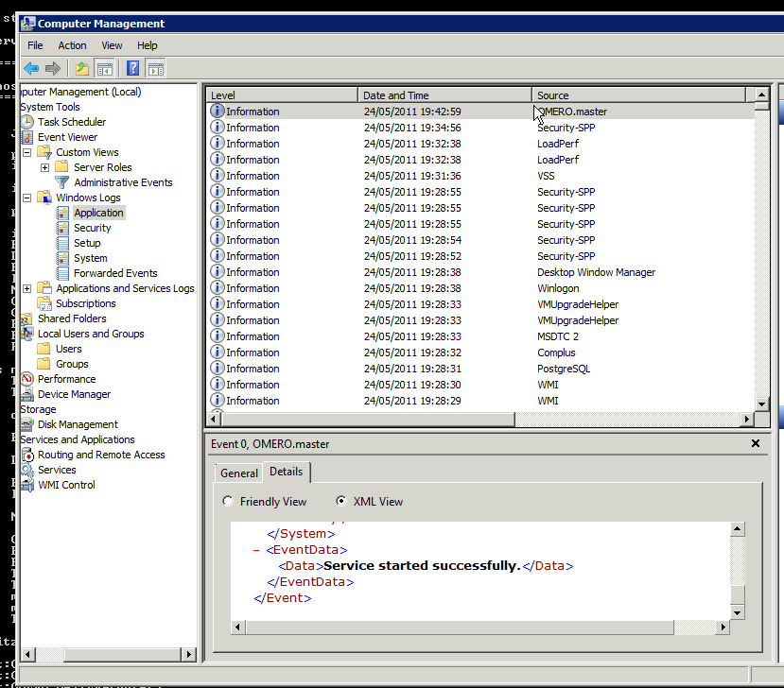The image size is (784, 688).
Task: Click the Administrative Events filter icon
Action: tap(62, 182)
